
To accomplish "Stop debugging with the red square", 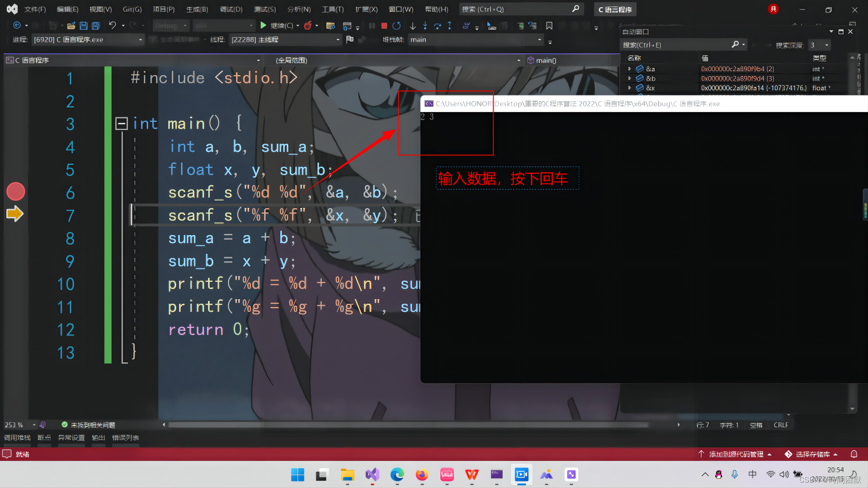I will tap(384, 26).
